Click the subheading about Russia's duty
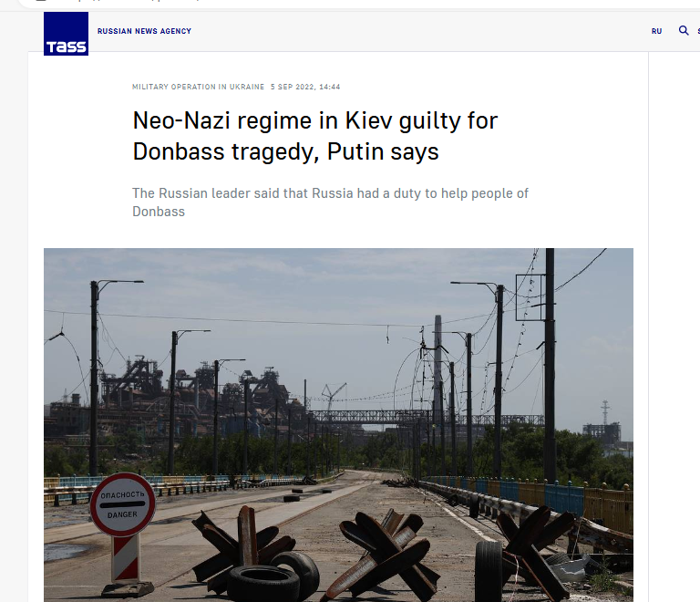 point(330,202)
